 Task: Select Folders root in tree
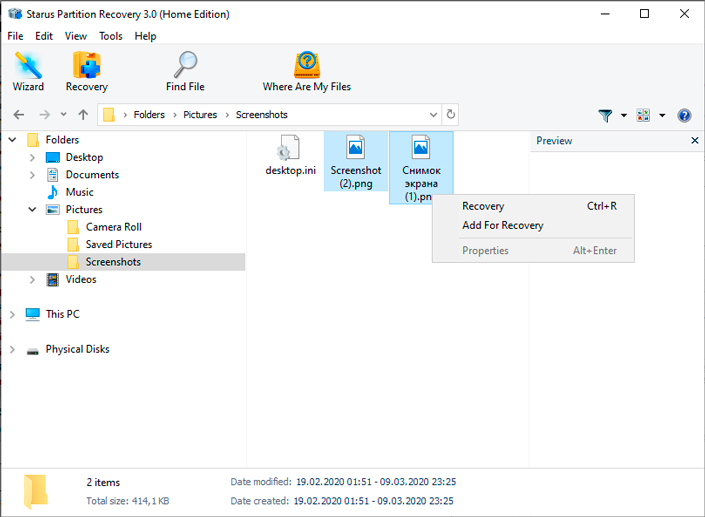click(62, 140)
